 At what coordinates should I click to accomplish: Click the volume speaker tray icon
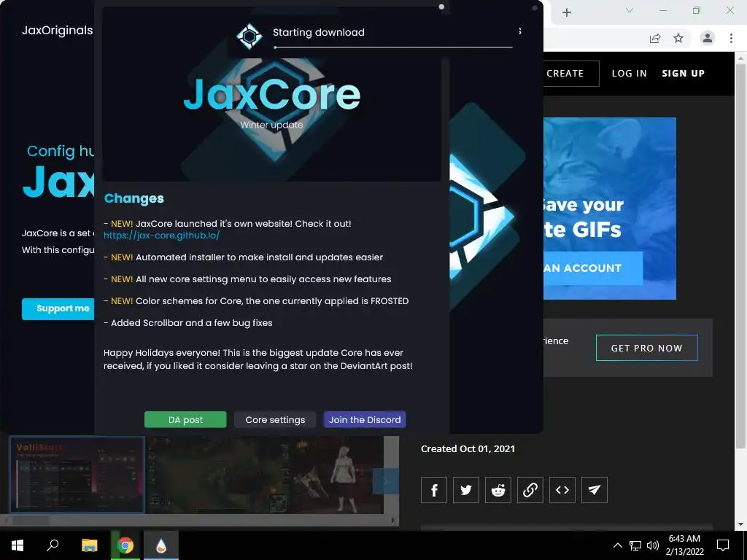[x=653, y=545]
